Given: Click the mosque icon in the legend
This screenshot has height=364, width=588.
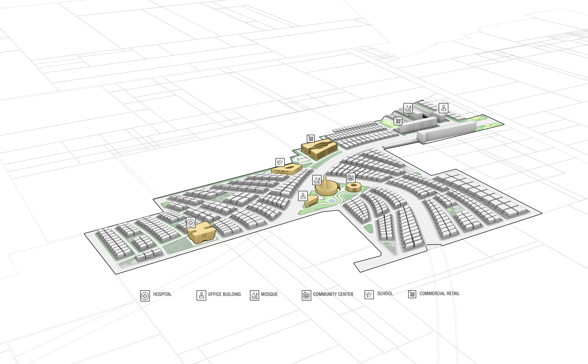Looking at the screenshot, I should pyautogui.click(x=255, y=295).
